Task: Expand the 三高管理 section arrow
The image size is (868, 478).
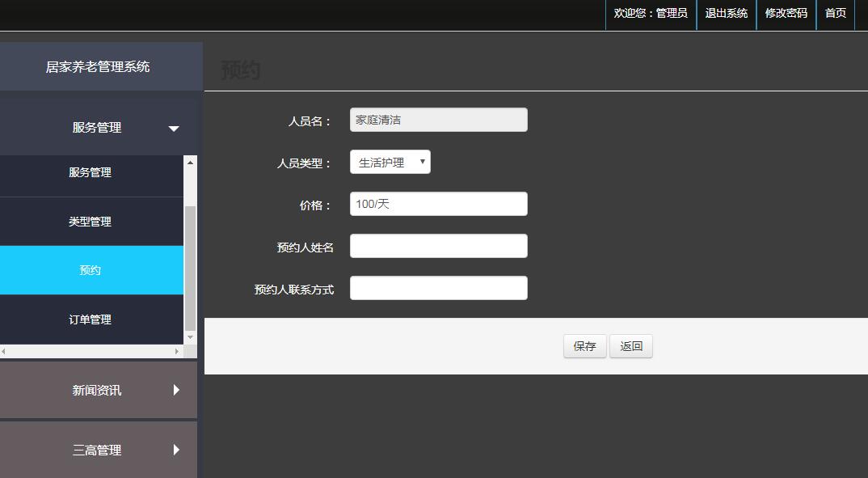Action: click(176, 450)
